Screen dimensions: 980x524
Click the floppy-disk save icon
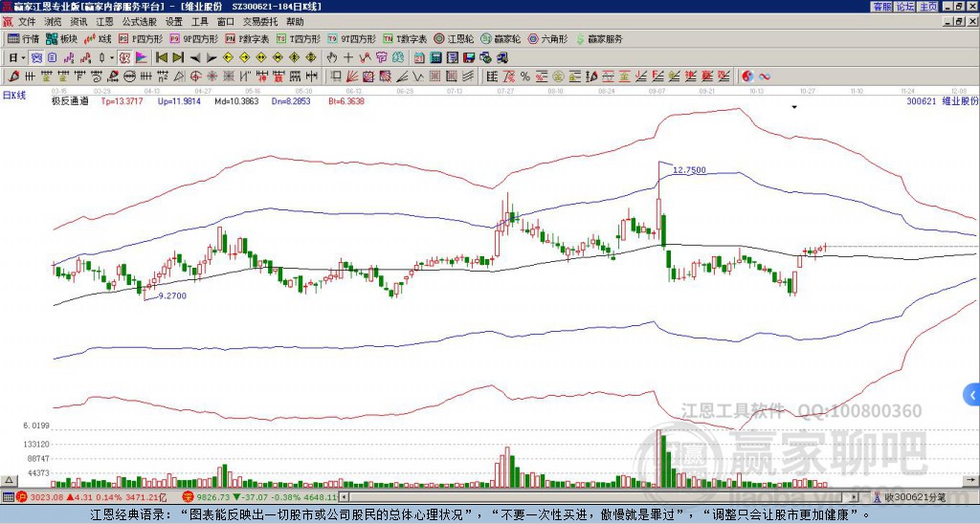click(x=469, y=57)
